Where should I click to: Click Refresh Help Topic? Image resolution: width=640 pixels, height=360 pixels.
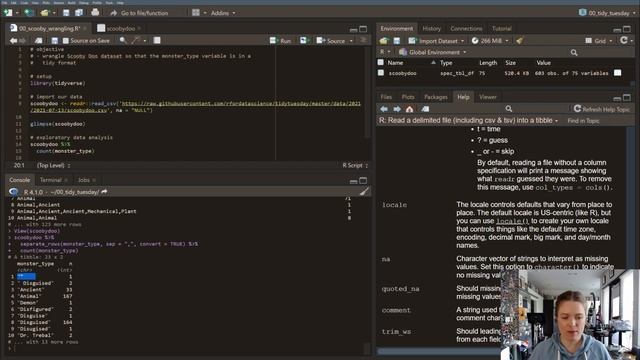click(602, 109)
